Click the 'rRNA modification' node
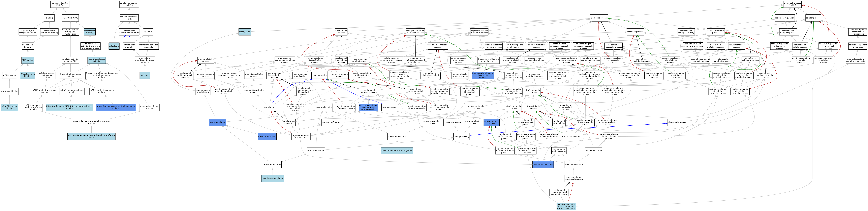 316,151
